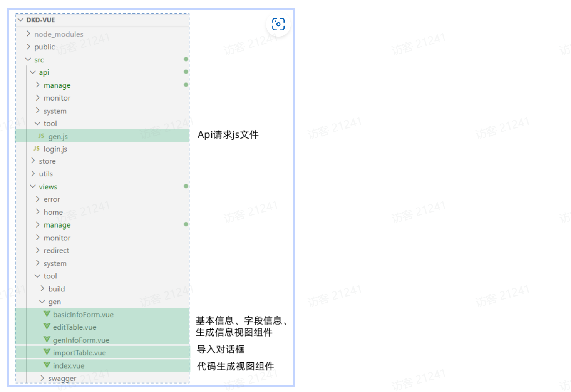Click the JS icon beside gen.js

pos(41,136)
